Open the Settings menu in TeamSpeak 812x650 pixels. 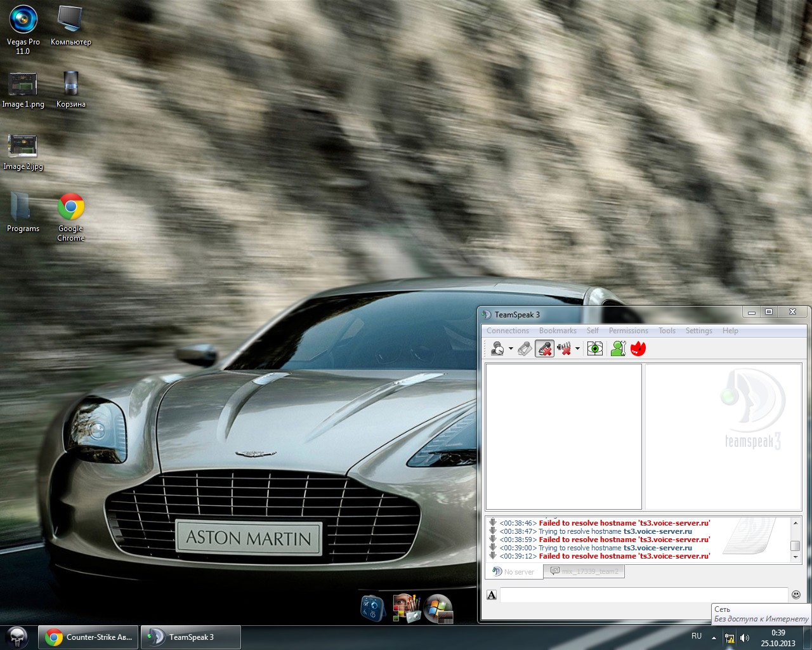tap(699, 331)
